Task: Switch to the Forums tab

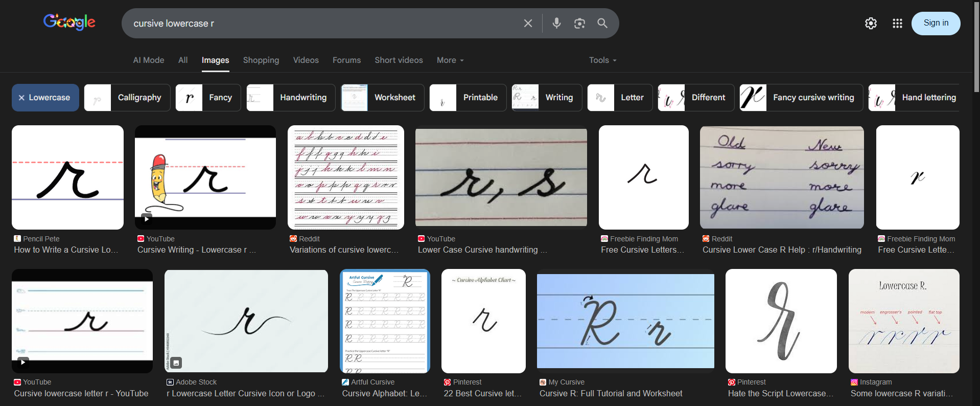Action: click(347, 60)
